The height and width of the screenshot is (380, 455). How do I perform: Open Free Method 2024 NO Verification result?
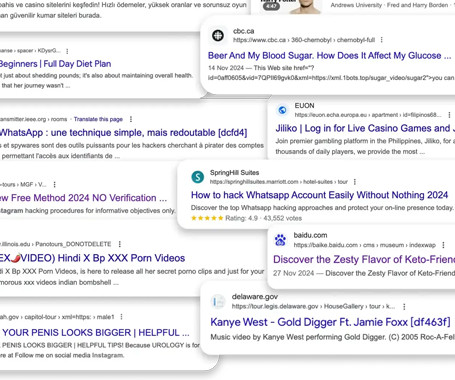[x=83, y=198]
